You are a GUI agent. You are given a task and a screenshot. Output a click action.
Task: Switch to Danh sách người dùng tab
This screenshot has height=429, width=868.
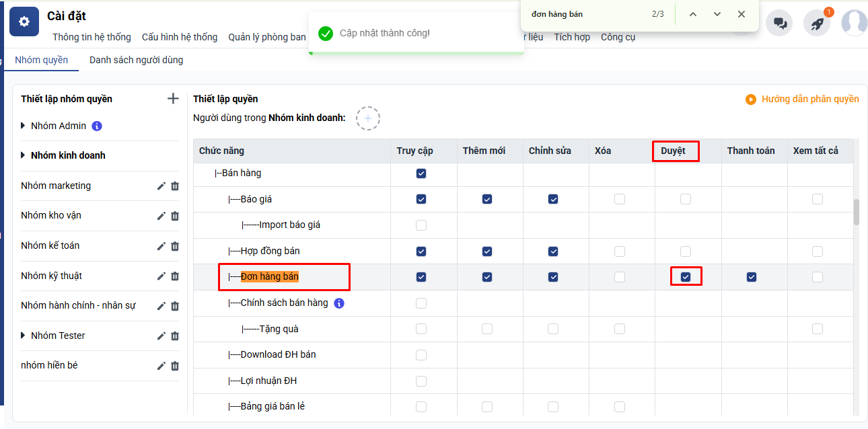coord(136,60)
